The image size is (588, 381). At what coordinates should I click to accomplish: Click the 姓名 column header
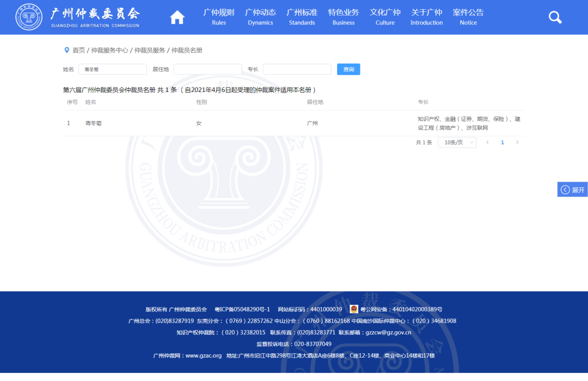90,102
